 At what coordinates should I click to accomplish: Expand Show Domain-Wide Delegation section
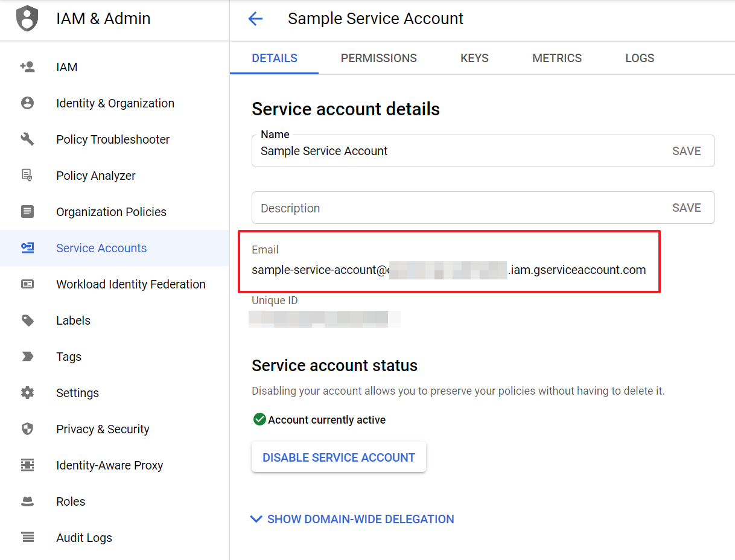coord(352,519)
